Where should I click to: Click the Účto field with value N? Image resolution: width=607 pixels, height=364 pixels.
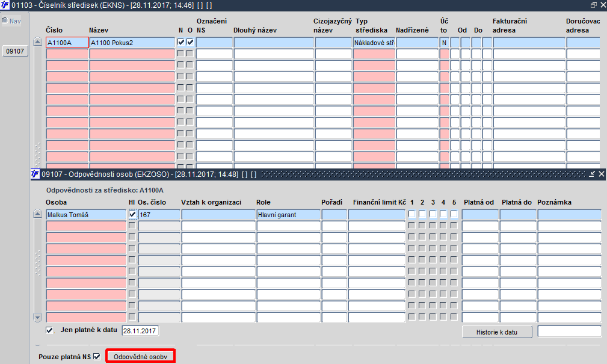[x=445, y=43]
